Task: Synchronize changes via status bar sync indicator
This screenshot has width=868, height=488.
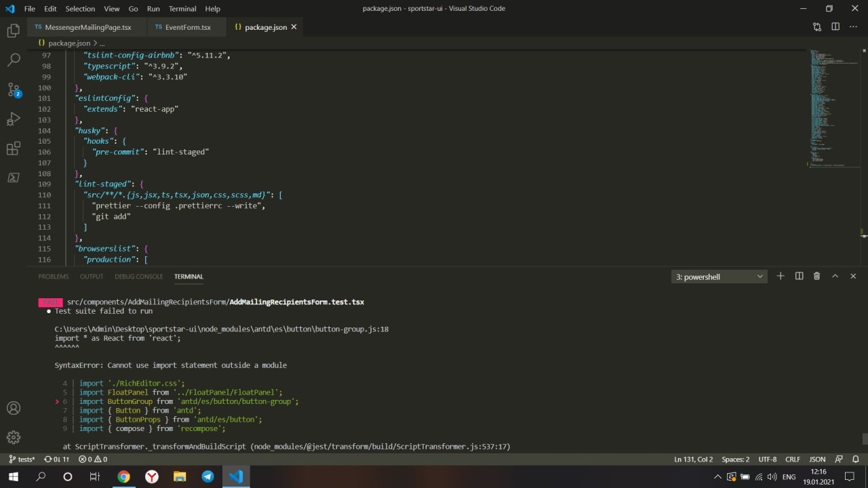Action: click(57, 459)
